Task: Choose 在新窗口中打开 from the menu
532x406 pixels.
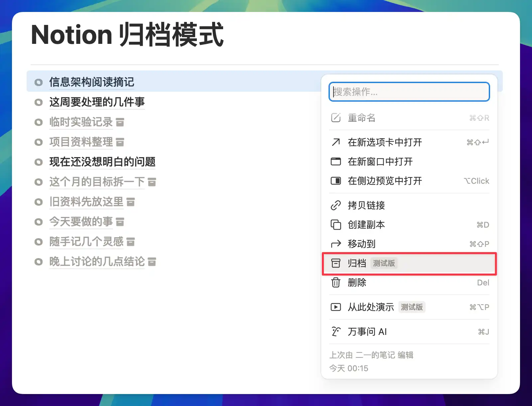Action: click(380, 161)
